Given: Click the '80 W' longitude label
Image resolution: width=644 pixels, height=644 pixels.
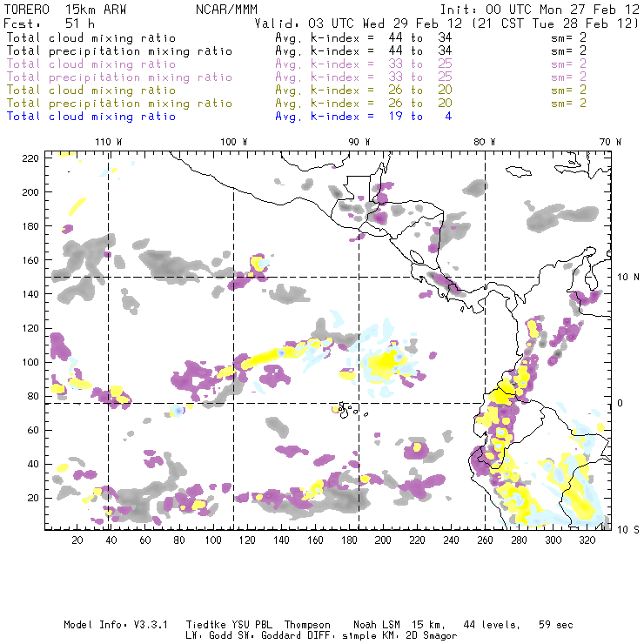Looking at the screenshot, I should click(x=484, y=142).
